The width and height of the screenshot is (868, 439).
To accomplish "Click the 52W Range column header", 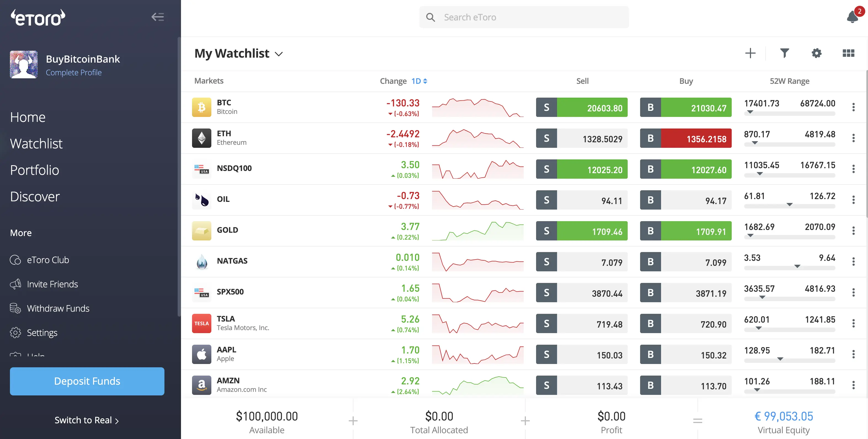I will [x=789, y=81].
